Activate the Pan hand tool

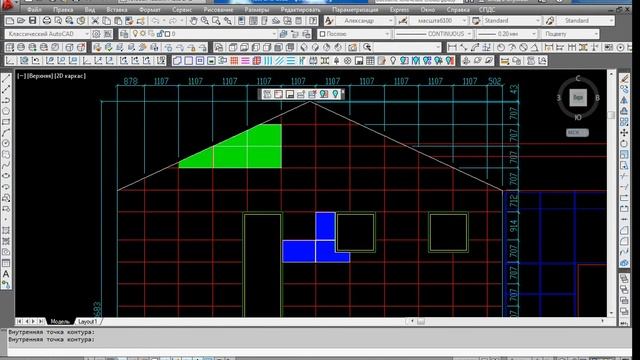[x=193, y=21]
